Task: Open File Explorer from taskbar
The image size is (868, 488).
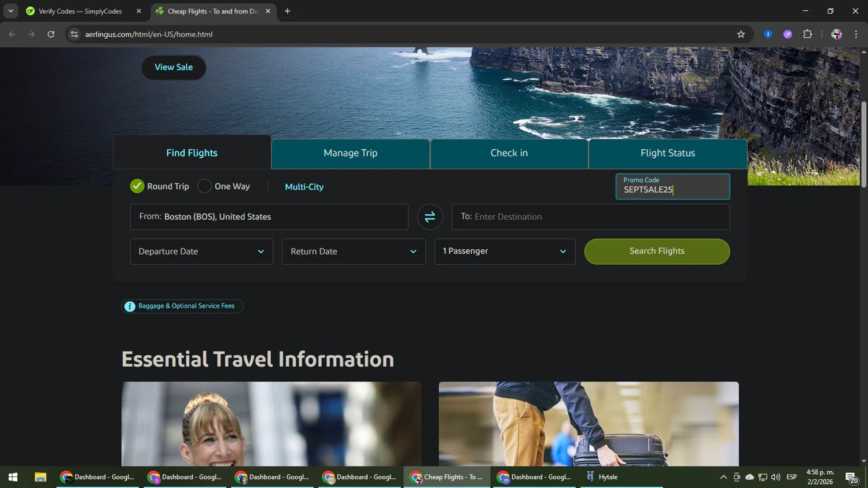Action: coord(40,477)
